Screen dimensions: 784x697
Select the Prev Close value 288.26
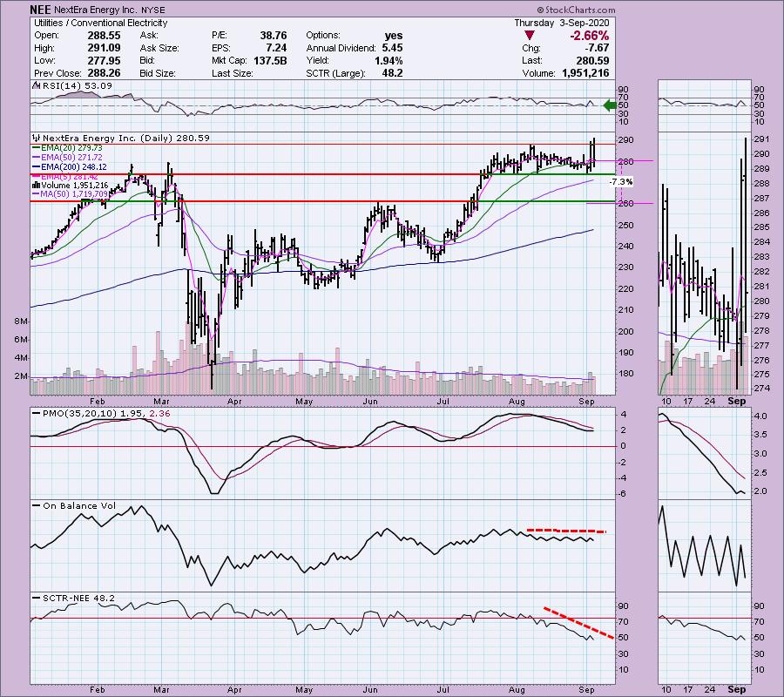(104, 73)
